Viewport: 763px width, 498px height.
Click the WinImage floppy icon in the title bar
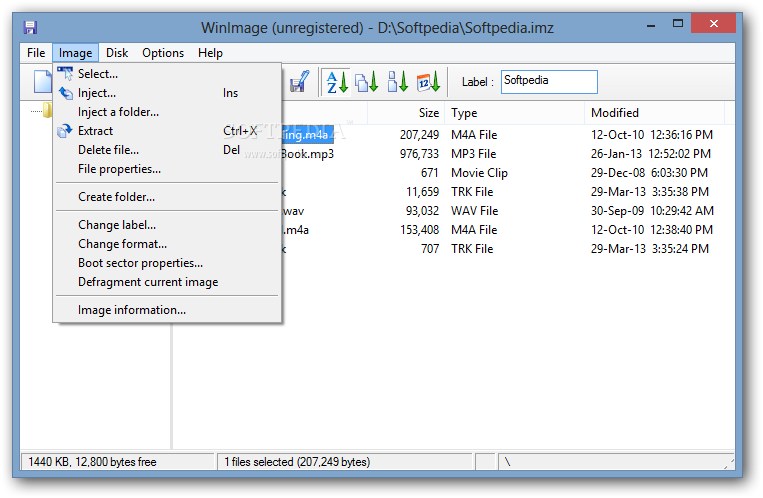pos(30,27)
